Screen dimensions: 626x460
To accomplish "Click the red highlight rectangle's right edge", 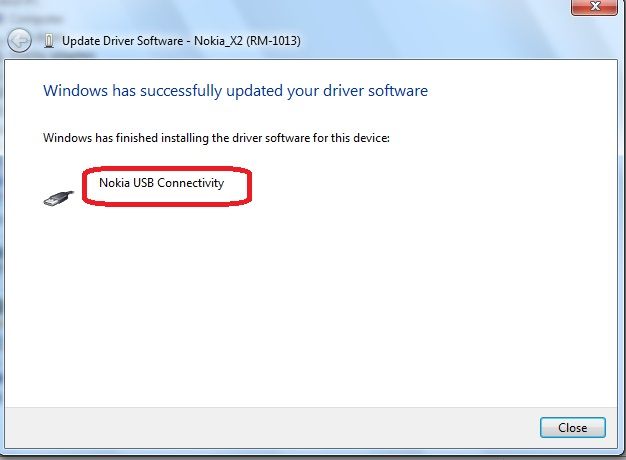I will (x=249, y=187).
